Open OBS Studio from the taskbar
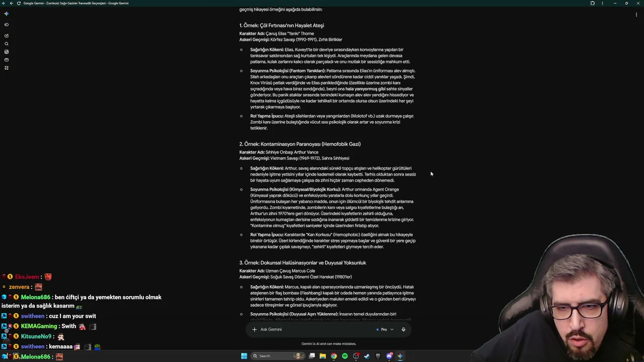The height and width of the screenshot is (362, 644). [356, 356]
